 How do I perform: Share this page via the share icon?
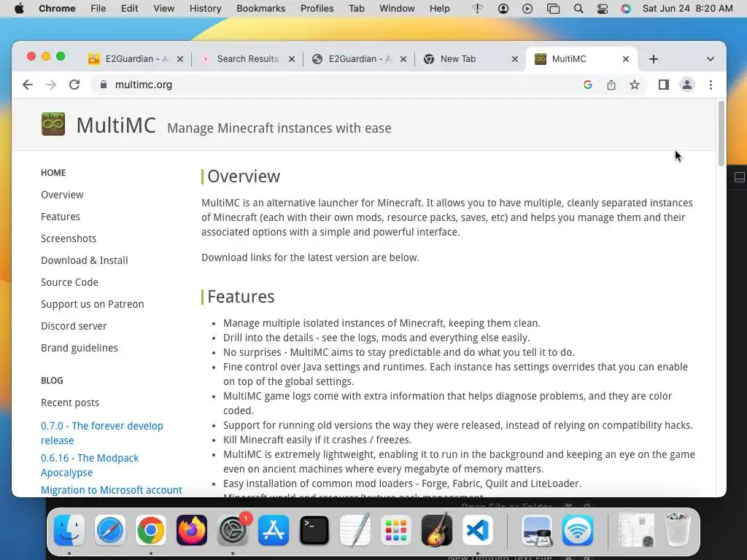click(x=611, y=85)
